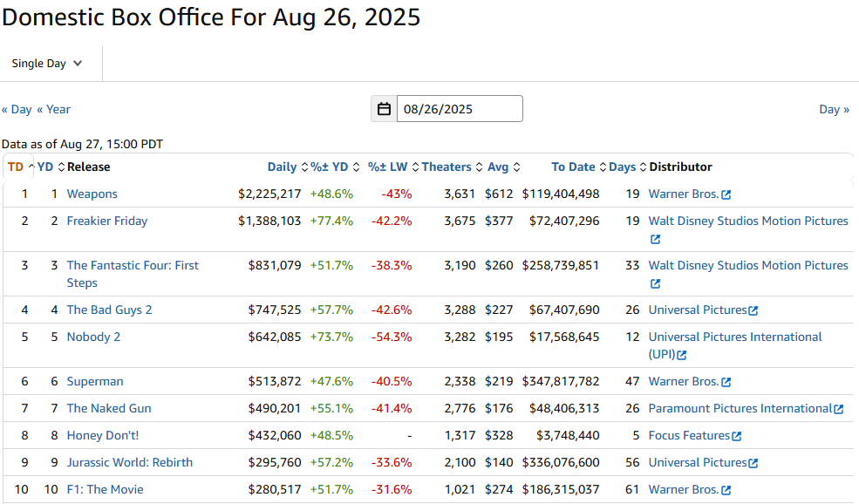Open the Freakier Friday release page
The height and width of the screenshot is (504, 859).
(x=106, y=221)
